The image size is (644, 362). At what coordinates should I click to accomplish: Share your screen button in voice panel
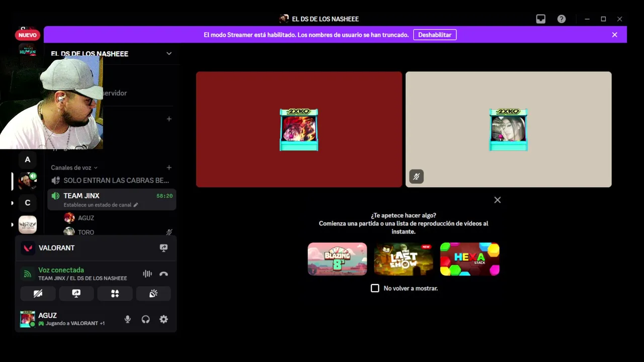(76, 294)
